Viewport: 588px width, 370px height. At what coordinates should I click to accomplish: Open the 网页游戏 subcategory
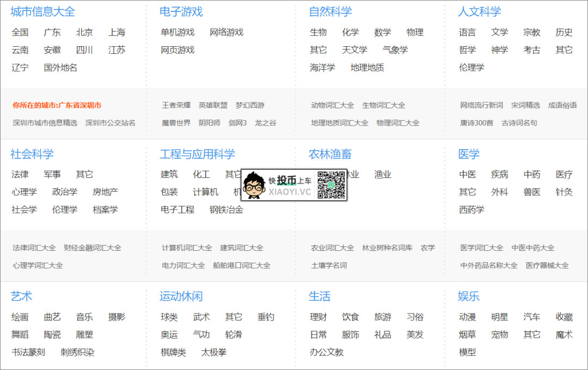coord(177,50)
